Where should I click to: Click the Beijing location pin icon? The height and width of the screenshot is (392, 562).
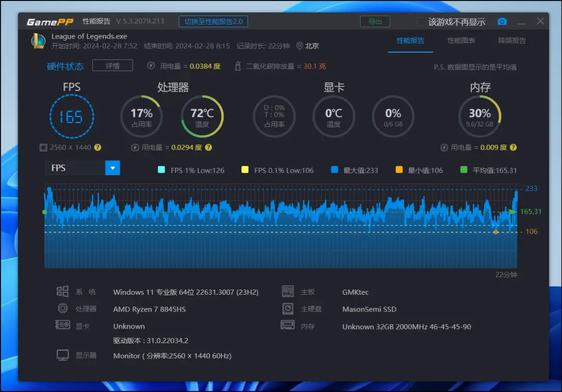coord(300,46)
